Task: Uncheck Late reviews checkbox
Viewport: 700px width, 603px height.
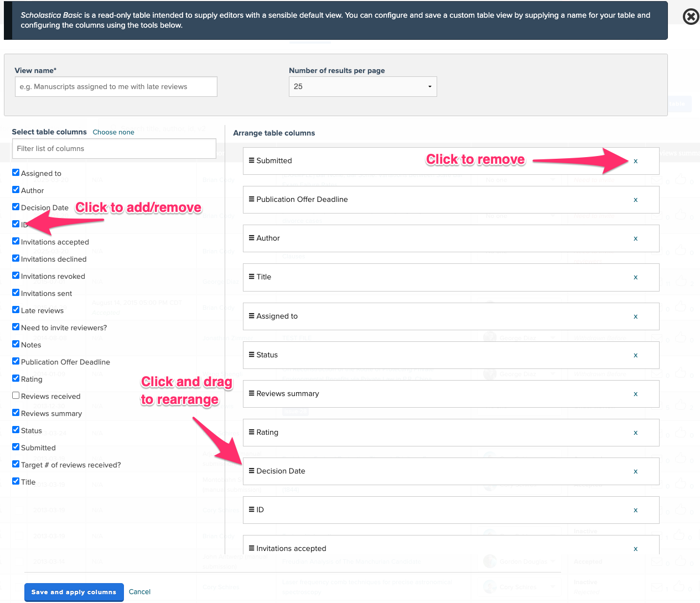Action: 16,310
